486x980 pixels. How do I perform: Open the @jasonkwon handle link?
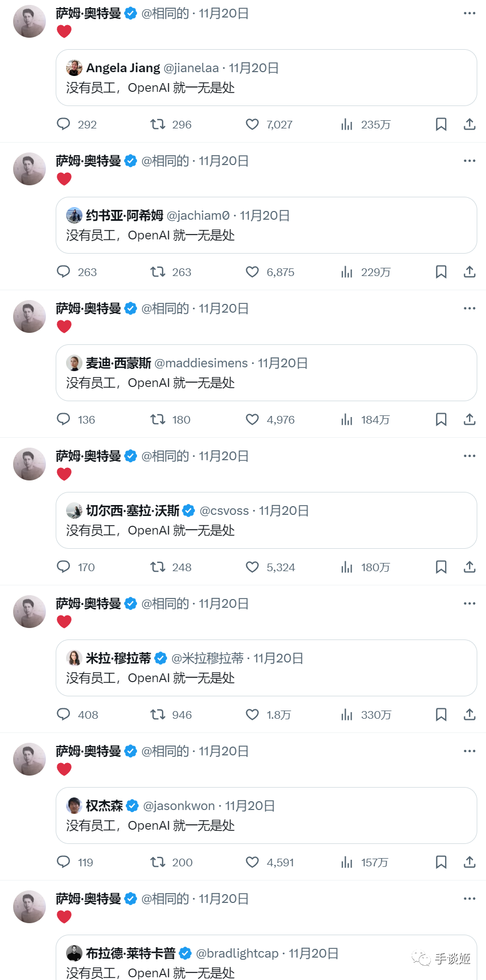pyautogui.click(x=179, y=806)
